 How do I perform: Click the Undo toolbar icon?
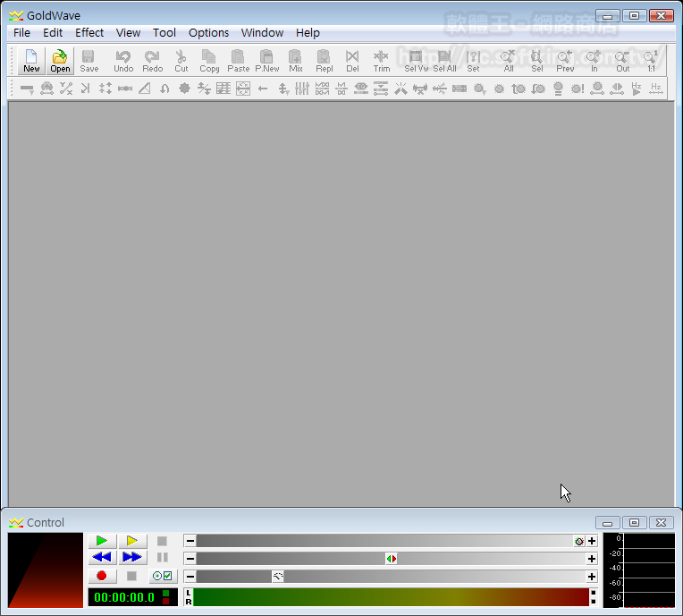pos(123,61)
